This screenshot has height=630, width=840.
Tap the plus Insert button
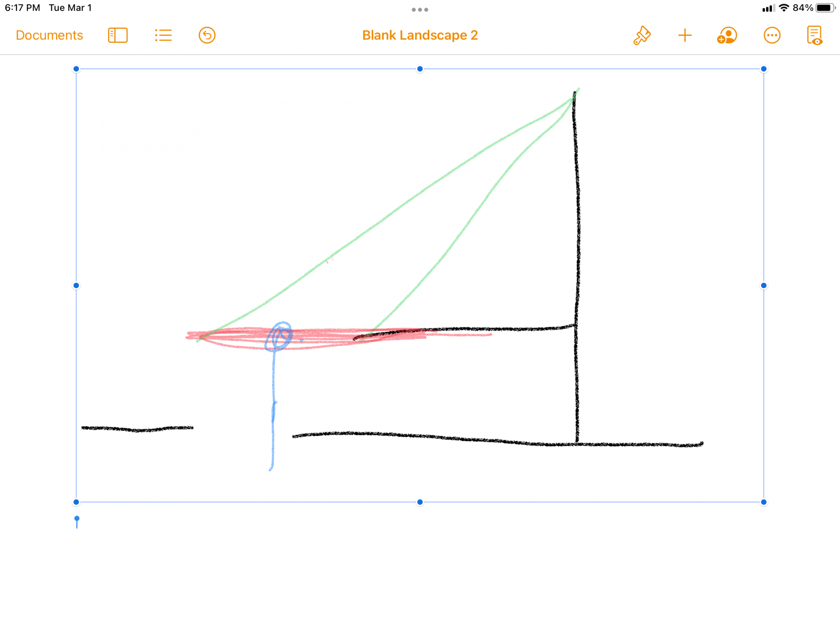pos(685,35)
